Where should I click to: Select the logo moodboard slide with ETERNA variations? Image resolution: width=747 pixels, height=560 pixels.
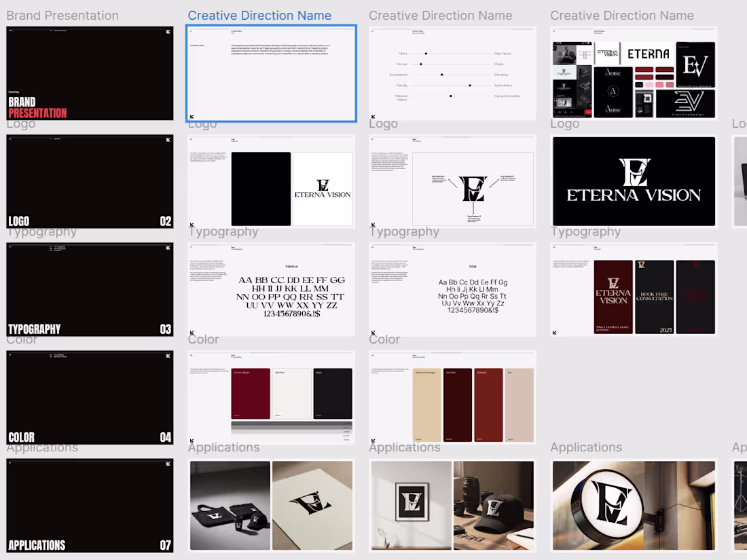click(x=633, y=73)
